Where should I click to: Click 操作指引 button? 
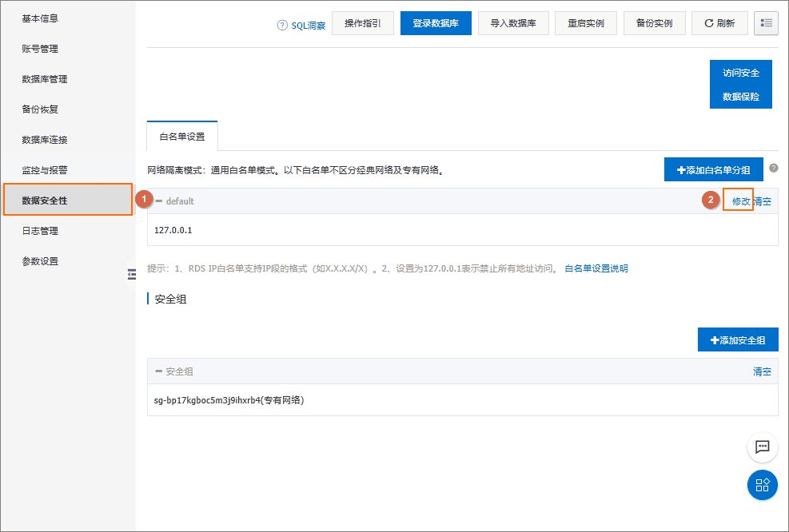(363, 23)
